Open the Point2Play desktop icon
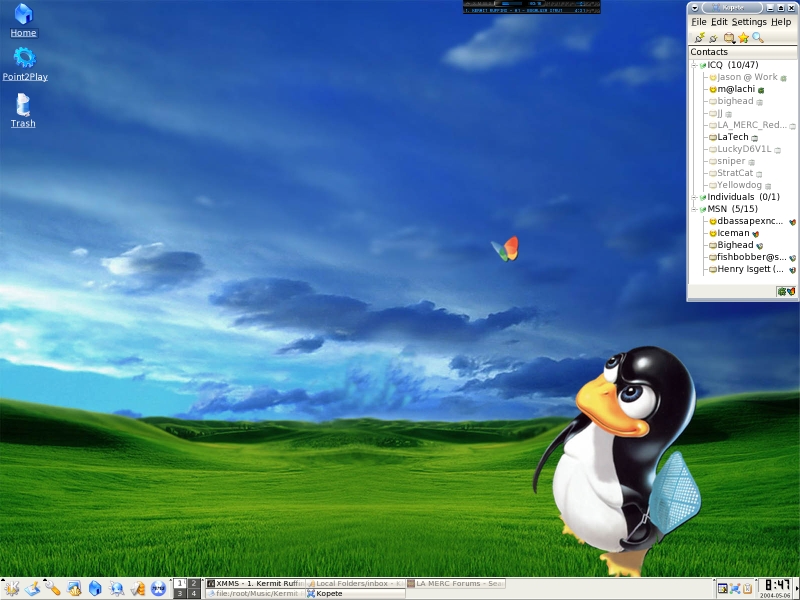Image resolution: width=800 pixels, height=600 pixels. [24, 64]
